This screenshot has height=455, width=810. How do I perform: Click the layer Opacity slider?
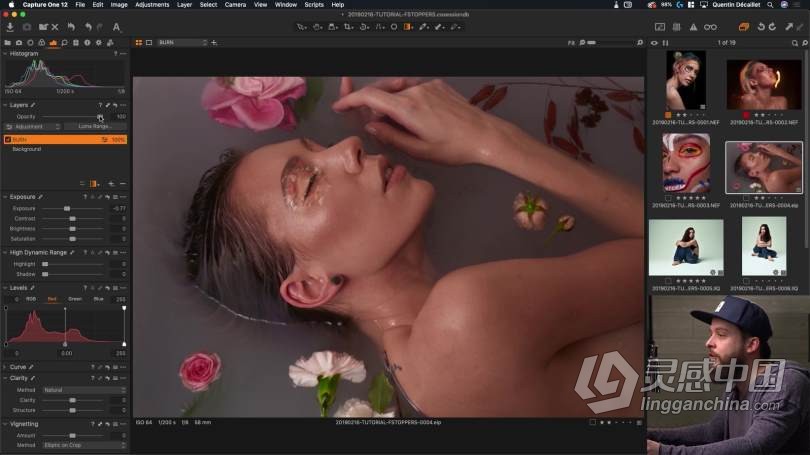point(72,117)
